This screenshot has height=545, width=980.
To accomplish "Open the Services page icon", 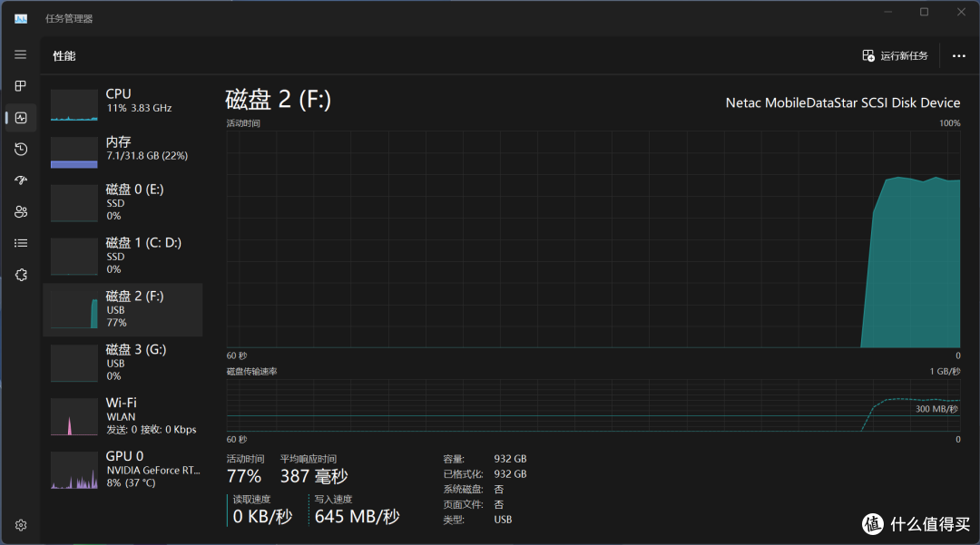I will point(21,275).
